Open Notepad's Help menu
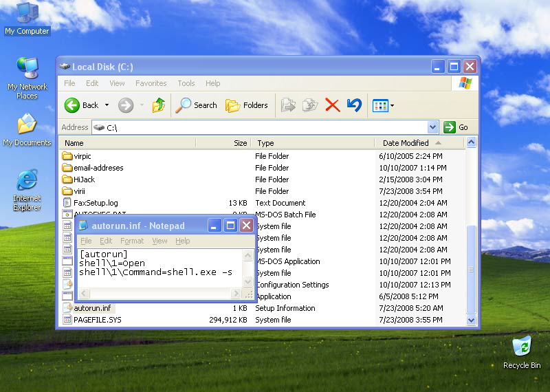 pos(182,241)
